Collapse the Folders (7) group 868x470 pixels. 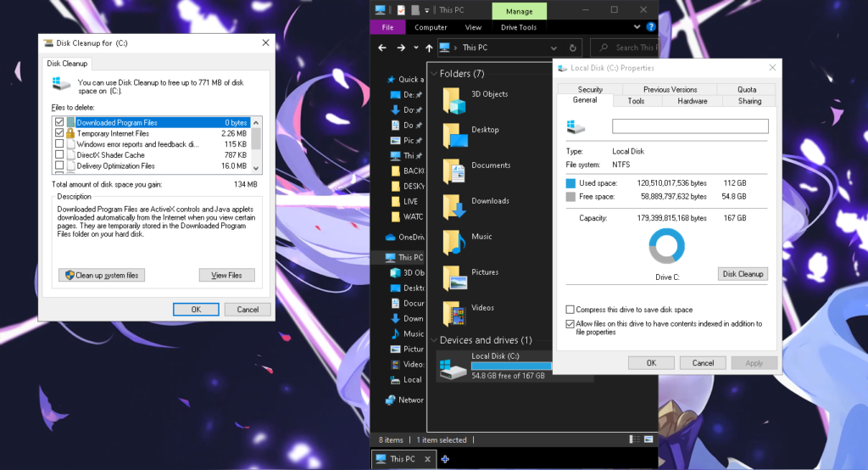[x=434, y=74]
